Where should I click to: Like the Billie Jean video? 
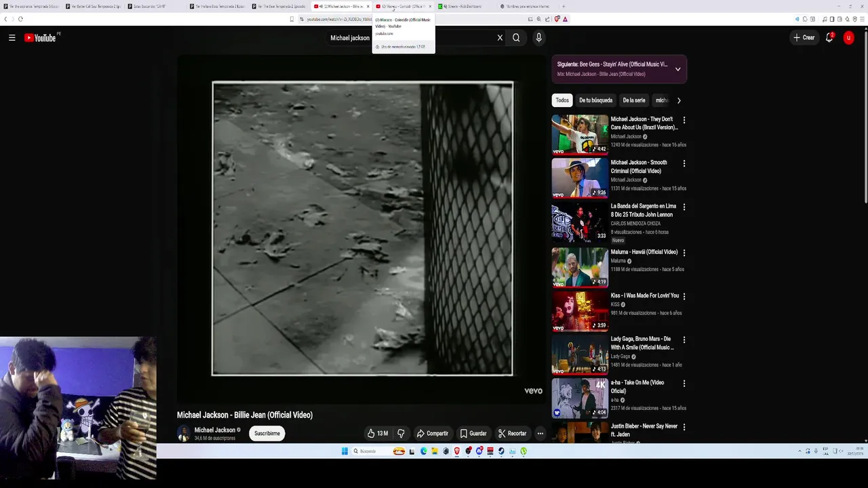pos(378,433)
